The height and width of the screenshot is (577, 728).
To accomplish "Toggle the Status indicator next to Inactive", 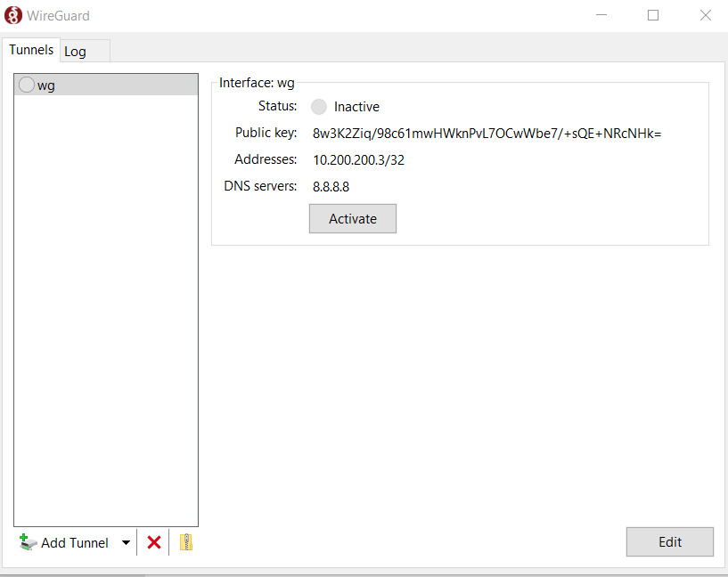I will click(318, 106).
